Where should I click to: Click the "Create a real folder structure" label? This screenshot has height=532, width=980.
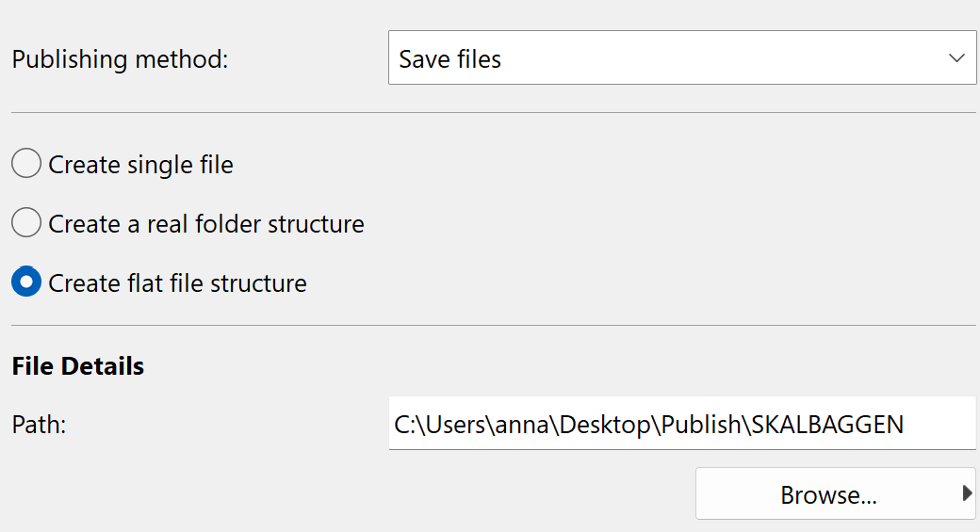pyautogui.click(x=205, y=224)
